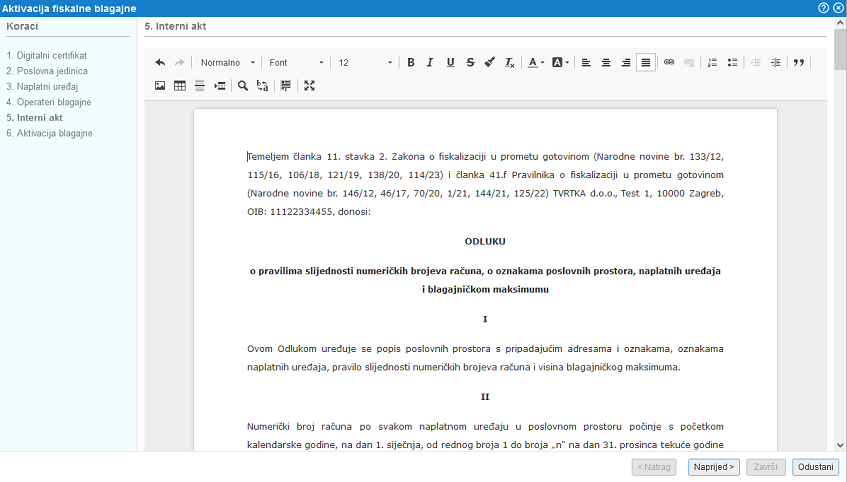Insert a numbered list
847x482 pixels.
tap(712, 63)
